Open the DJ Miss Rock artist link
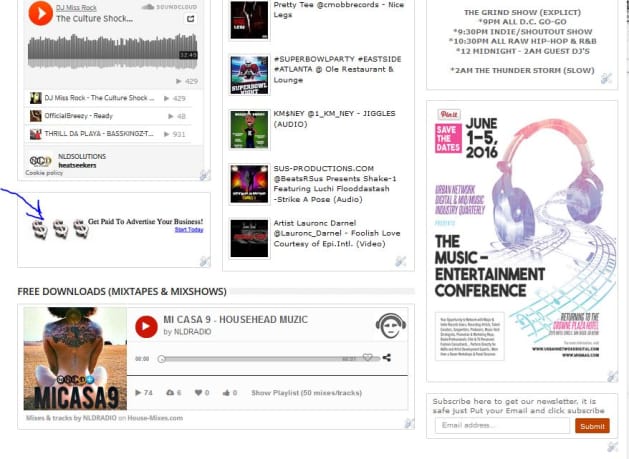This screenshot has width=629, height=459. [76, 8]
